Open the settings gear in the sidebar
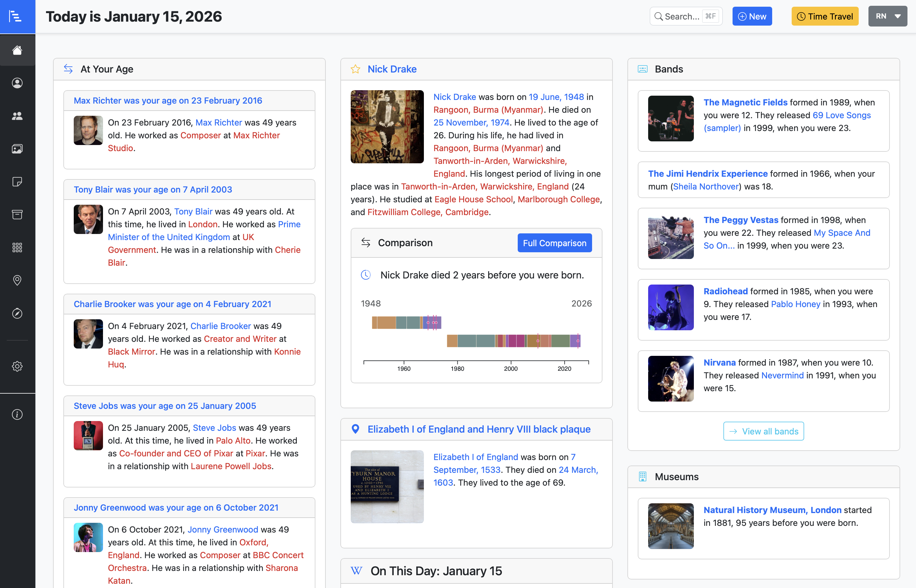This screenshot has height=588, width=916. 17,366
